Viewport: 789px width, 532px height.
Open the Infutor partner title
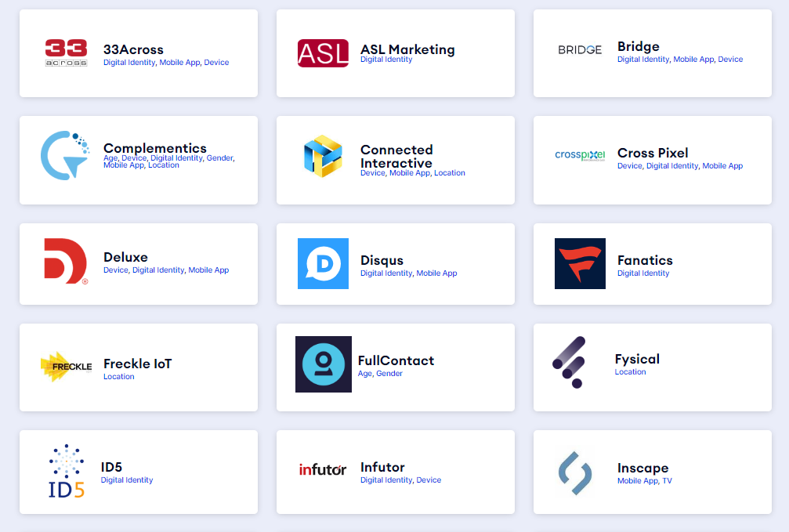click(382, 467)
